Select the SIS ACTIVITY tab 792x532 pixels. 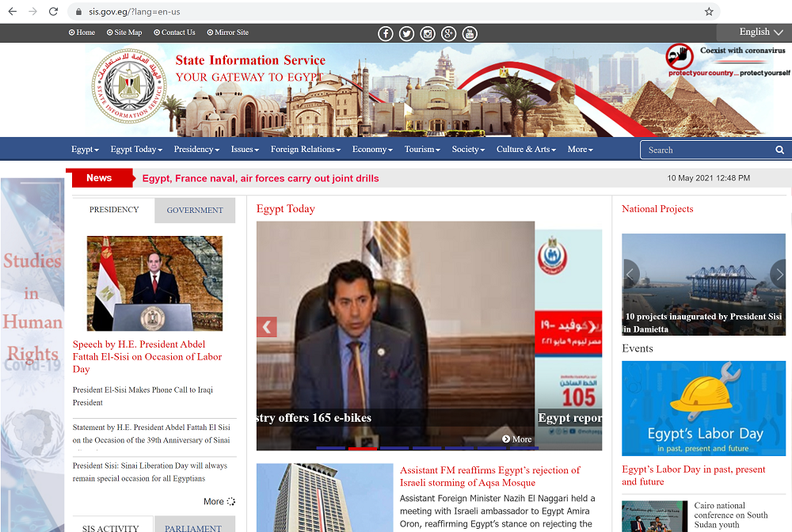tap(111, 525)
